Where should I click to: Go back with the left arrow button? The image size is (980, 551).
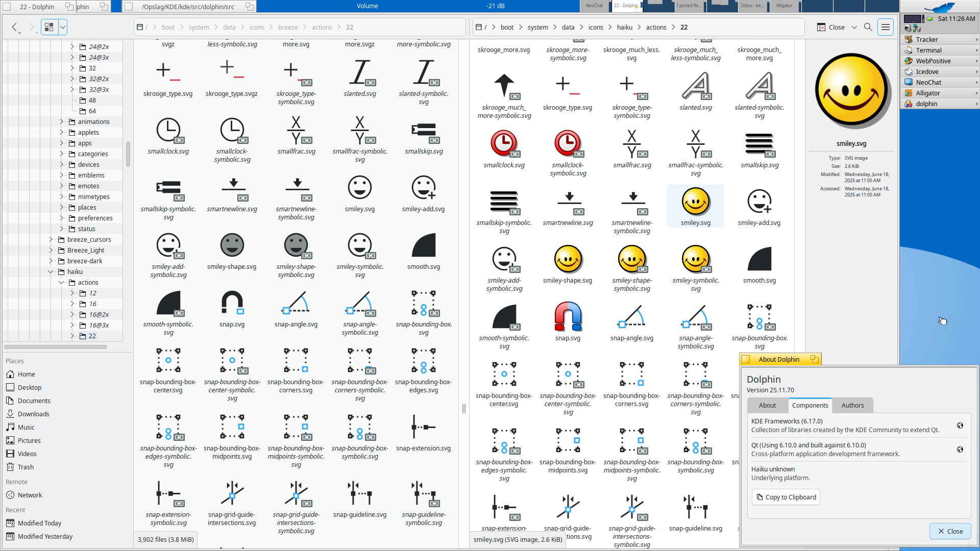15,27
